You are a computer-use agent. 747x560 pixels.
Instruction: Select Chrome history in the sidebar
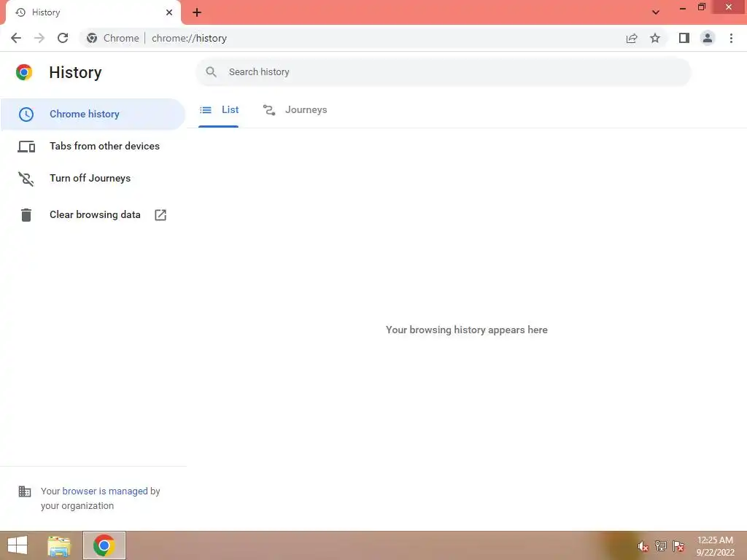[x=93, y=114]
